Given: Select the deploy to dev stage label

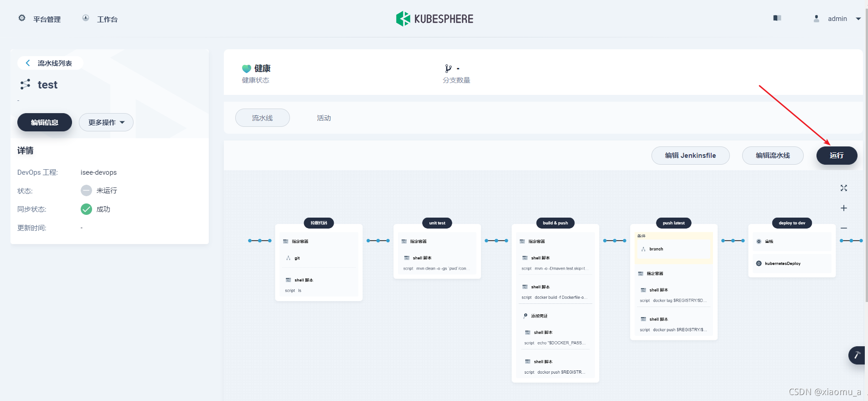Looking at the screenshot, I should pyautogui.click(x=792, y=223).
